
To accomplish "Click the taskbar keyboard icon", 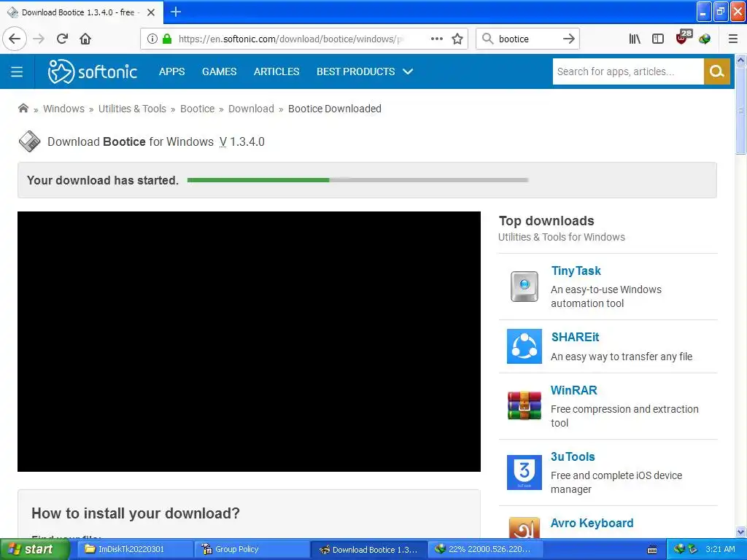I will (652, 550).
